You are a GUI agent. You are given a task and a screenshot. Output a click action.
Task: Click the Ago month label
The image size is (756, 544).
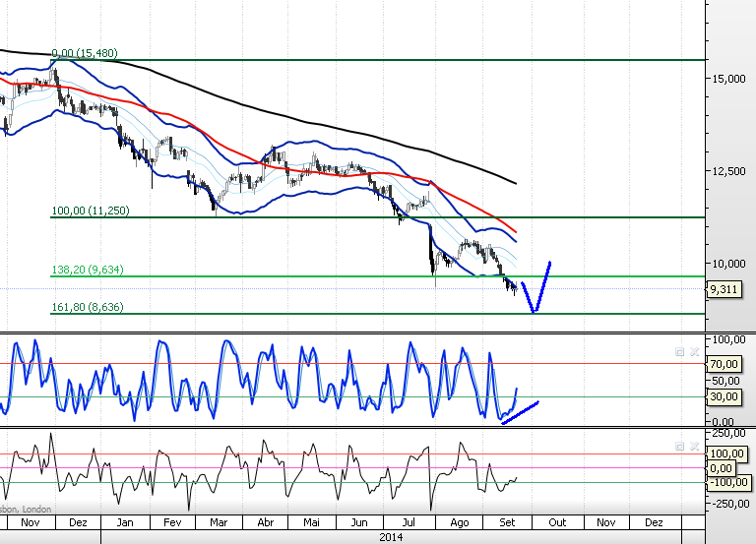(x=460, y=522)
